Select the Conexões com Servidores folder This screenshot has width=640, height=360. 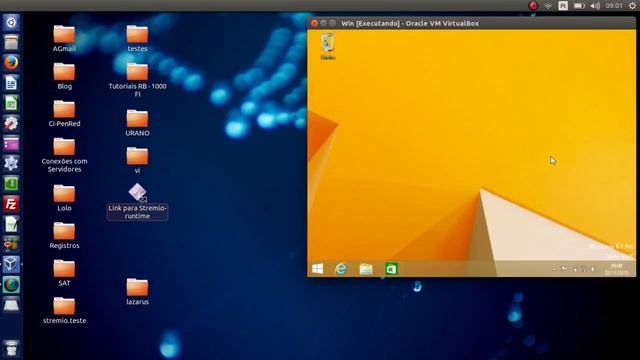coord(64,155)
